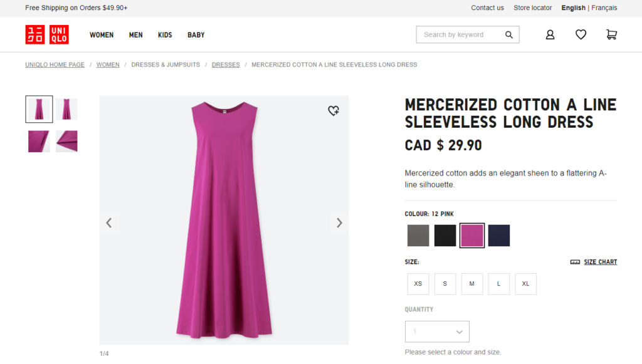Viewport: 642px width, 364px height.
Task: Select the black colour swatch
Action: tap(445, 236)
